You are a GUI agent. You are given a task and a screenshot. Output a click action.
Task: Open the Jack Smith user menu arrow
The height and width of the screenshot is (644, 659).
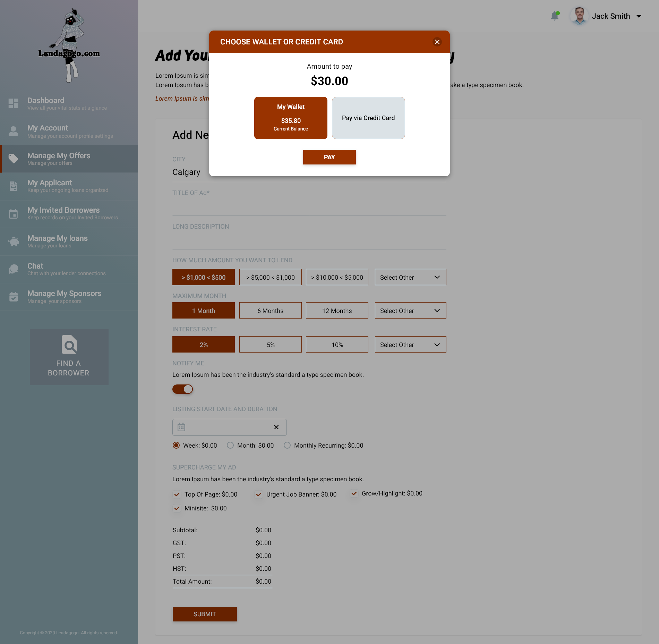pos(639,16)
